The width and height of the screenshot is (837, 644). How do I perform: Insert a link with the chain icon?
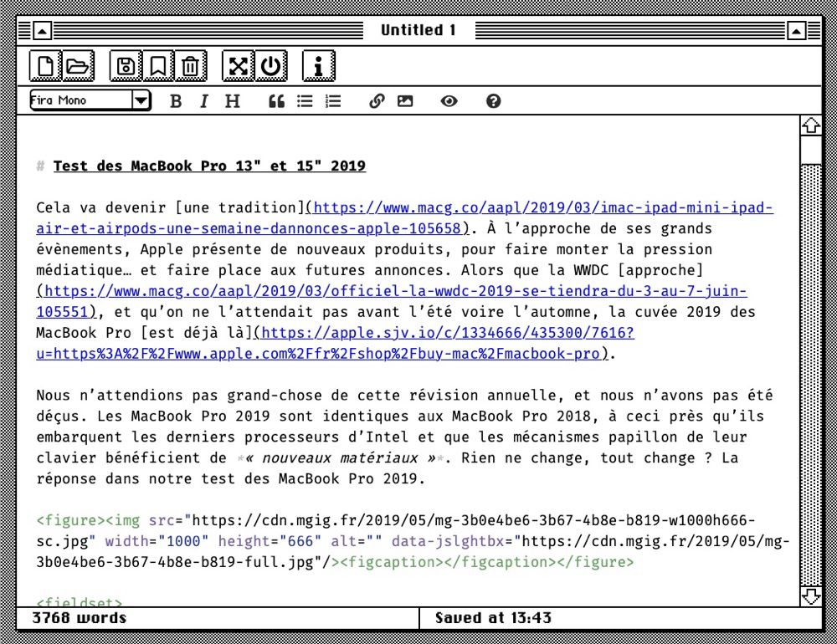[377, 101]
